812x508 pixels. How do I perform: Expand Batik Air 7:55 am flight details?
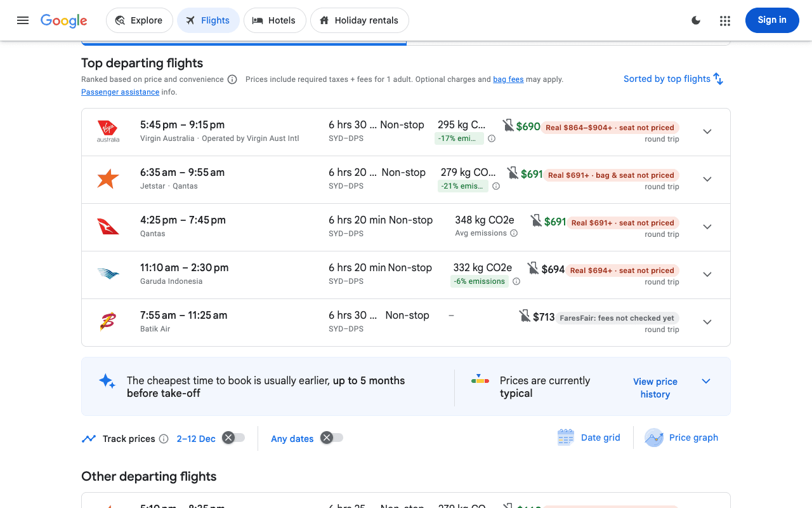[x=707, y=322]
